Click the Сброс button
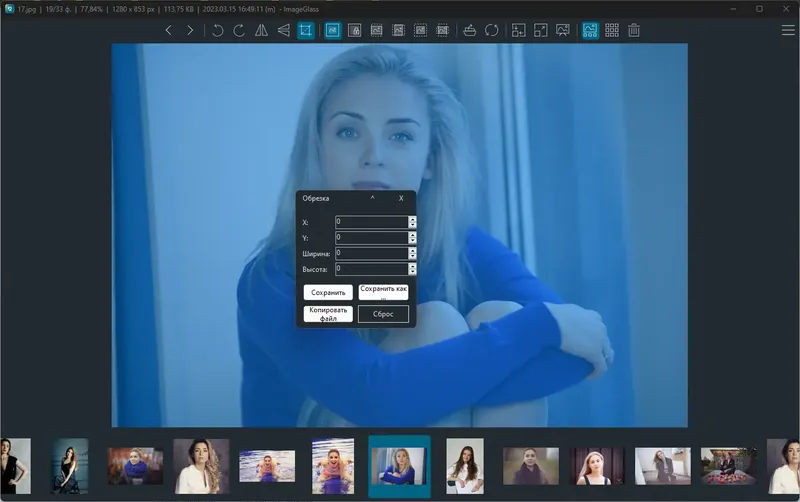The width and height of the screenshot is (800, 502). (x=383, y=314)
